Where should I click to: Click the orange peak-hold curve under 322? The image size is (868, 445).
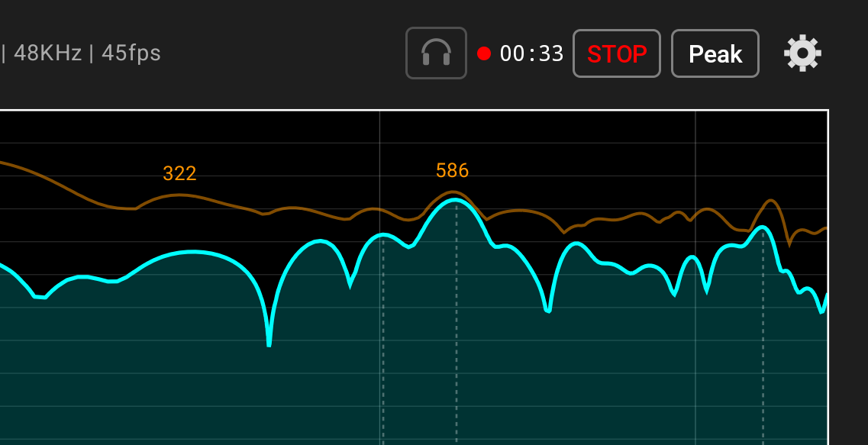click(178, 195)
